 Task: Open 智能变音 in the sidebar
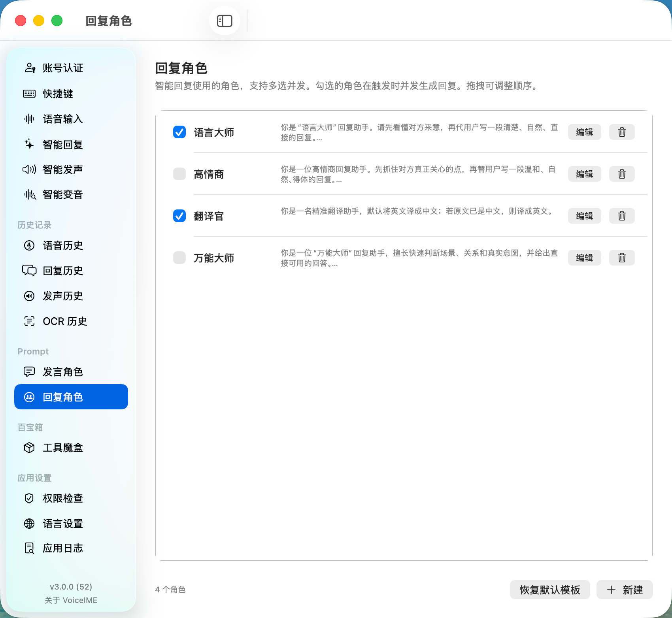tap(71, 194)
